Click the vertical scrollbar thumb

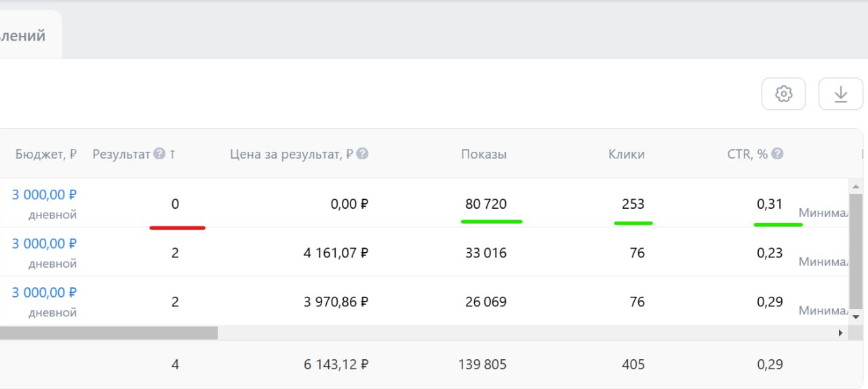coord(856,251)
